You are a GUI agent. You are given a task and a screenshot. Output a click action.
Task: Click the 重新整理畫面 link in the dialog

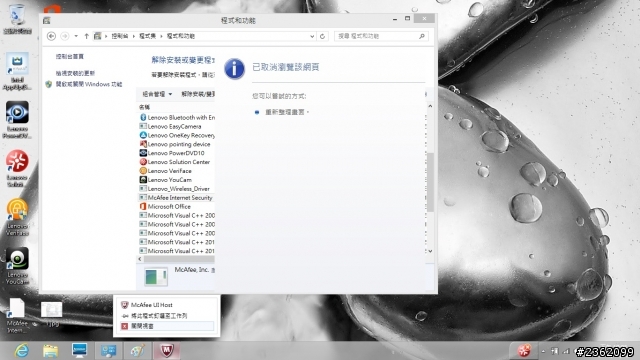tap(285, 112)
